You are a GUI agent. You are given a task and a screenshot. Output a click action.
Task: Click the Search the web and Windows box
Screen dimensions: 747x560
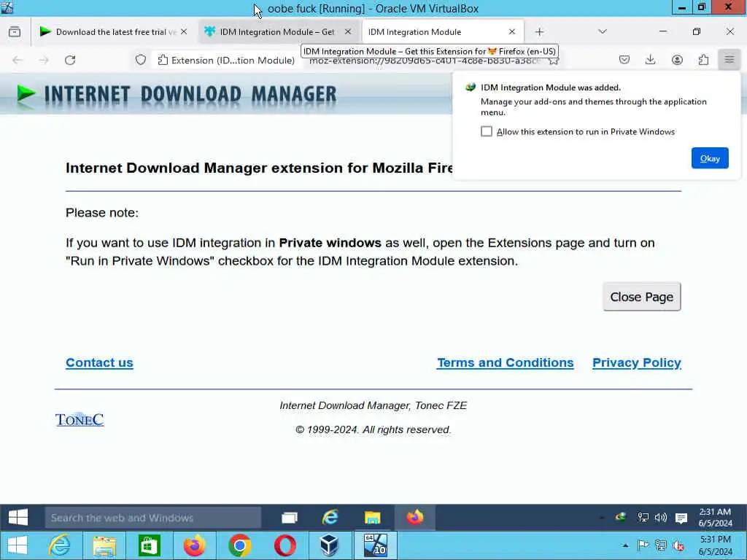click(x=153, y=518)
